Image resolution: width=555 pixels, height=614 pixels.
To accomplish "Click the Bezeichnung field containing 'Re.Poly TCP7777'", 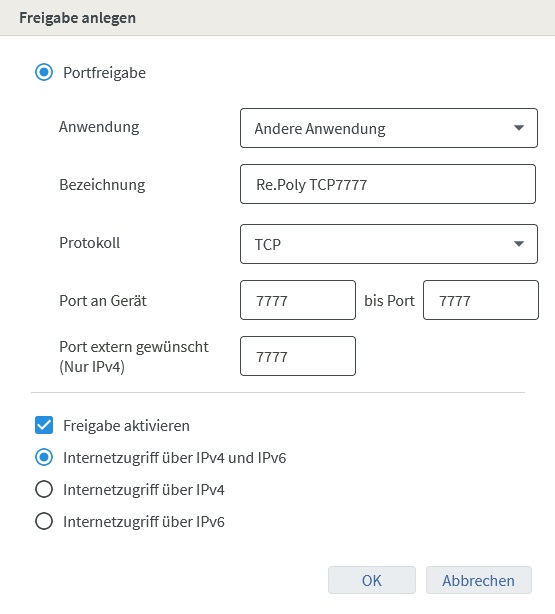I will (x=388, y=184).
